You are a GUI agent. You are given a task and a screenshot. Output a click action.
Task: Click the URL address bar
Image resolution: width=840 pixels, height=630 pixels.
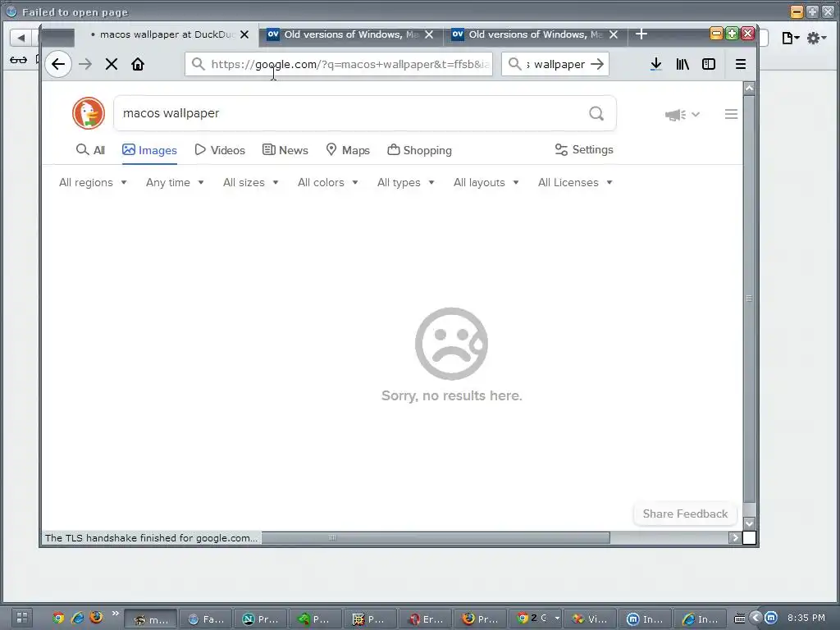[339, 64]
